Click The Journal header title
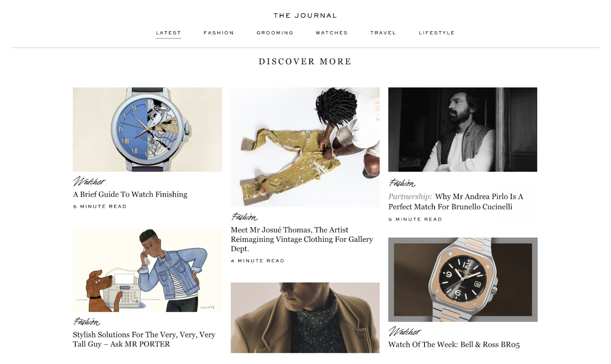Image resolution: width=611 pixels, height=364 pixels. click(305, 15)
